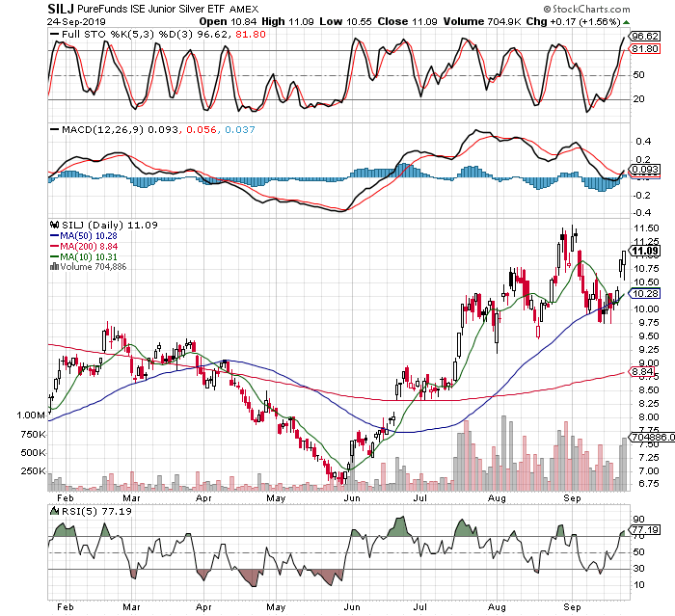Click the MA(50) 10.28 legend entry
The image size is (675, 616).
point(84,236)
